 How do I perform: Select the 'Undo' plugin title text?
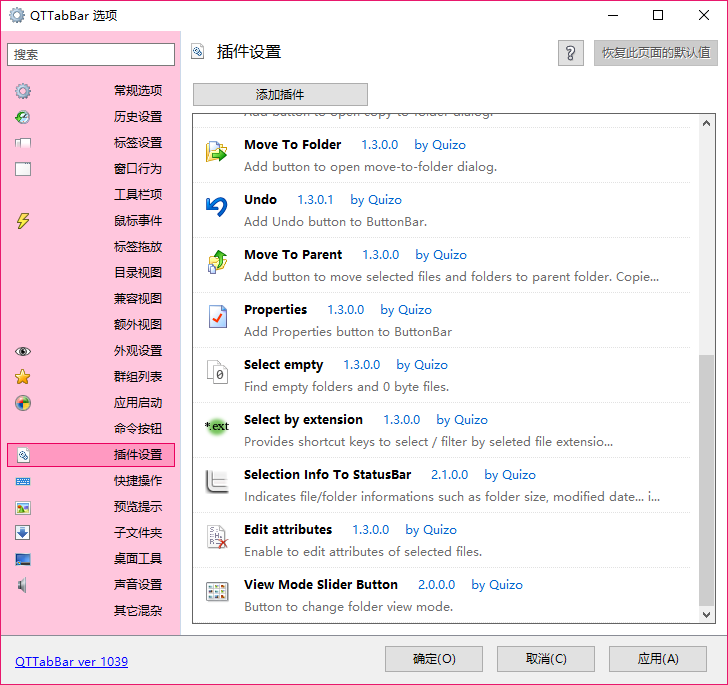(260, 200)
